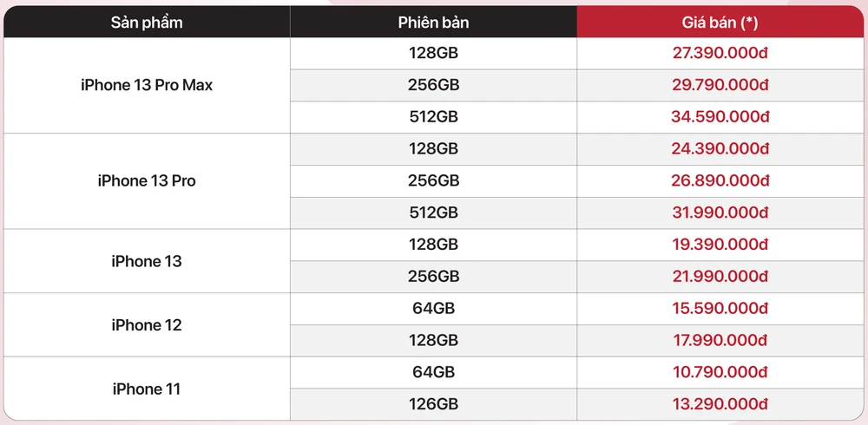Click the 26.890.000đ price
Image resolution: width=868 pixels, height=425 pixels.
[720, 181]
